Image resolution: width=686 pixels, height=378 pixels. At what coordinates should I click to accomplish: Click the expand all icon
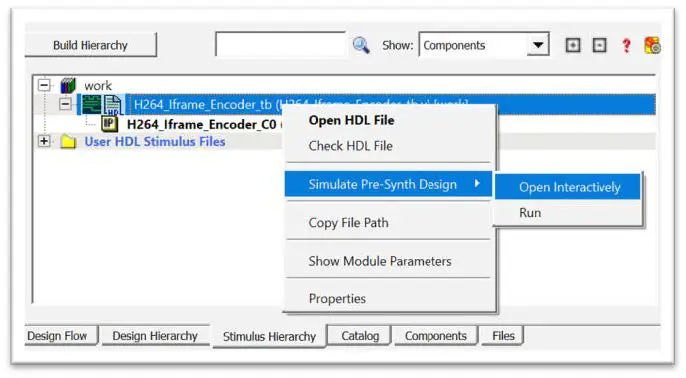pyautogui.click(x=573, y=45)
